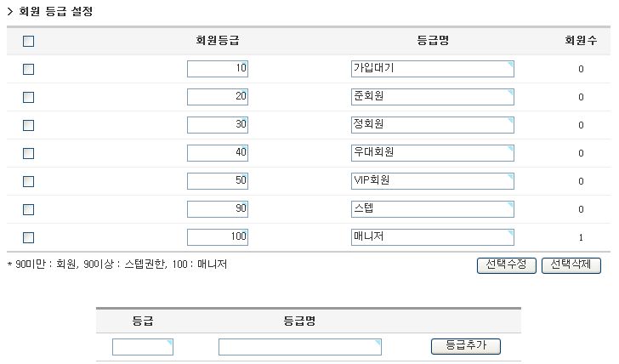
Task: Click the 등급추가 button
Action: pyautogui.click(x=466, y=346)
